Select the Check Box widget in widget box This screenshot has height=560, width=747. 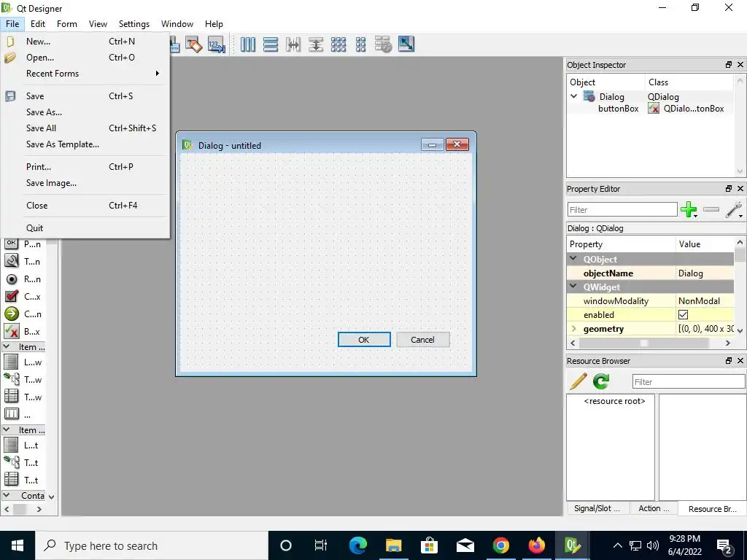(23, 296)
